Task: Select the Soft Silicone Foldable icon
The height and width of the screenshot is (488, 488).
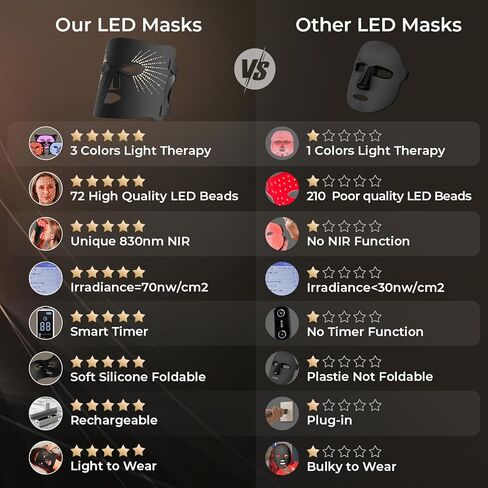Action: click(46, 368)
